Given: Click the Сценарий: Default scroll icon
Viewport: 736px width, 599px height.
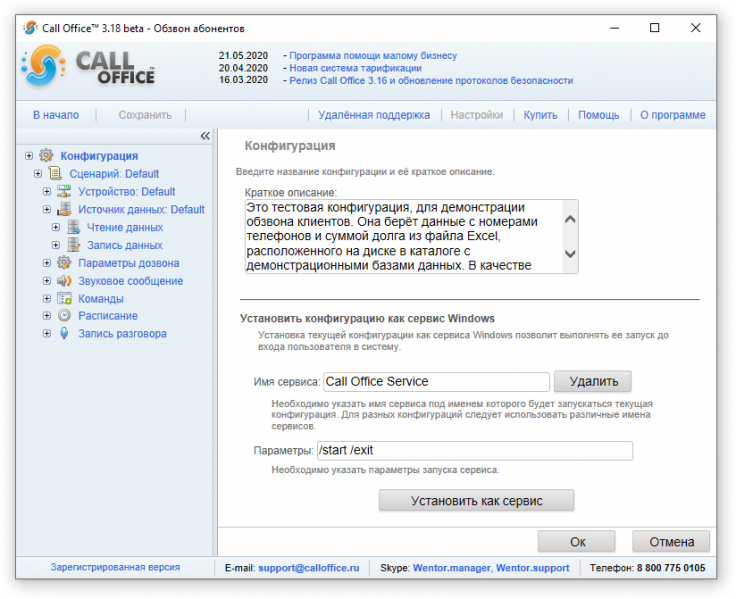Looking at the screenshot, I should point(55,173).
